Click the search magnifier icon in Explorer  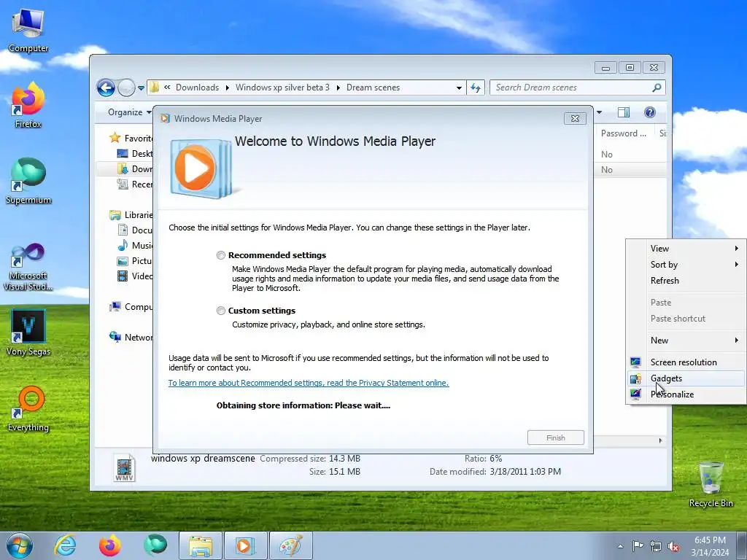coord(657,87)
